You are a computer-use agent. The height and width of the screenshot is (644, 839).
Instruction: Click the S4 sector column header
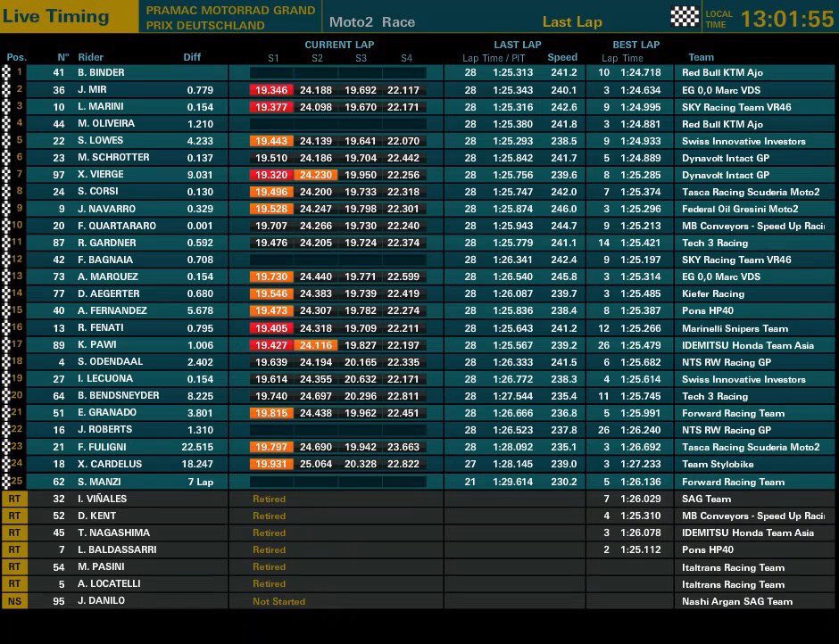click(407, 58)
